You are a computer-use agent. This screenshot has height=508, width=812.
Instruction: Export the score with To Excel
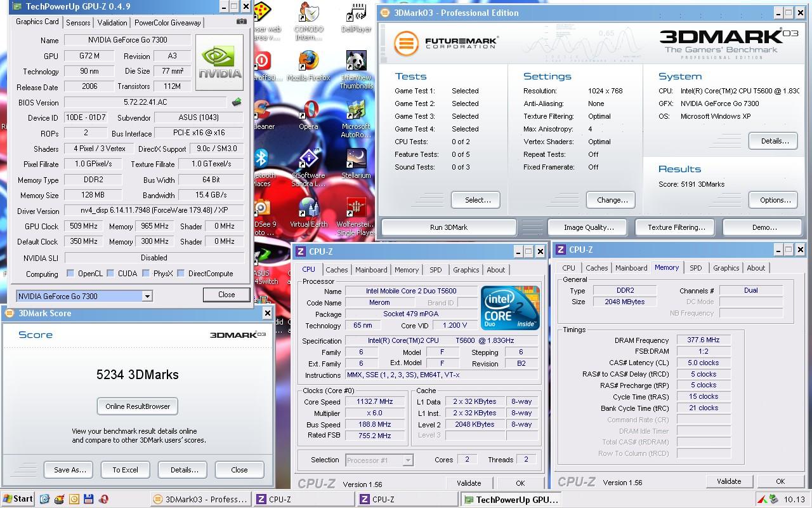(125, 470)
